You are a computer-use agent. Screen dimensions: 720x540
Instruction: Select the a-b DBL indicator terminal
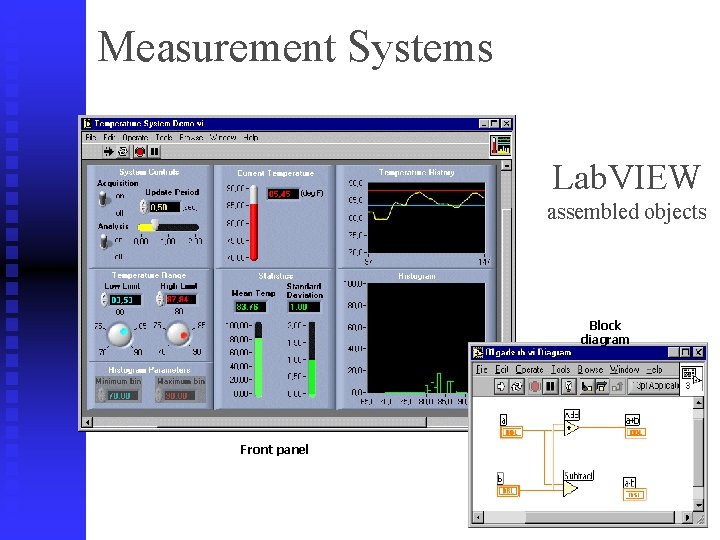(635, 495)
